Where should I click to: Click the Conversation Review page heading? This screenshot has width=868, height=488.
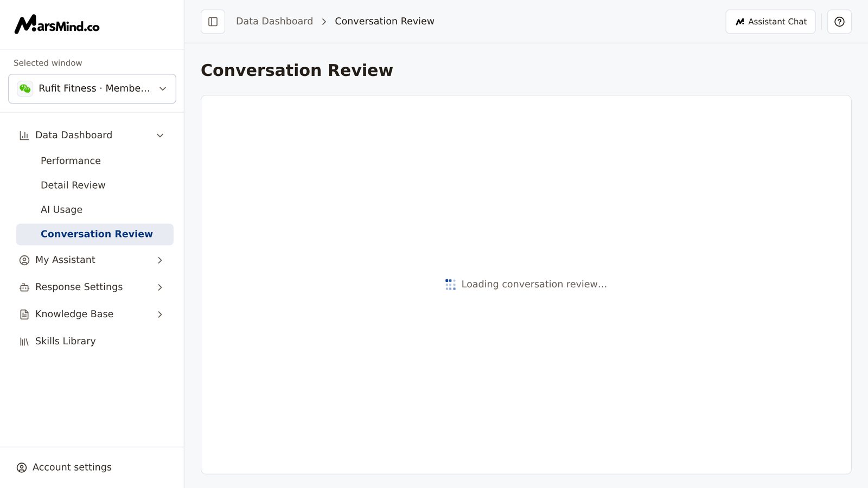click(297, 70)
